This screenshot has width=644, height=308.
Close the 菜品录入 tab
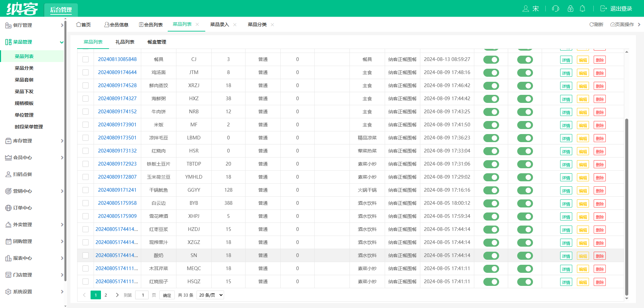pyautogui.click(x=235, y=24)
